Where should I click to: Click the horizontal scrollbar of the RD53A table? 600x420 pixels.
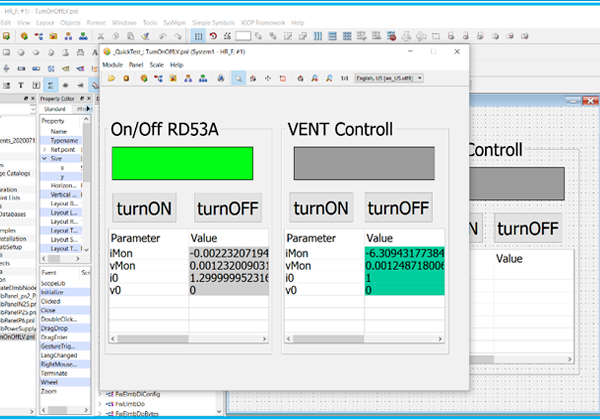coord(189,339)
